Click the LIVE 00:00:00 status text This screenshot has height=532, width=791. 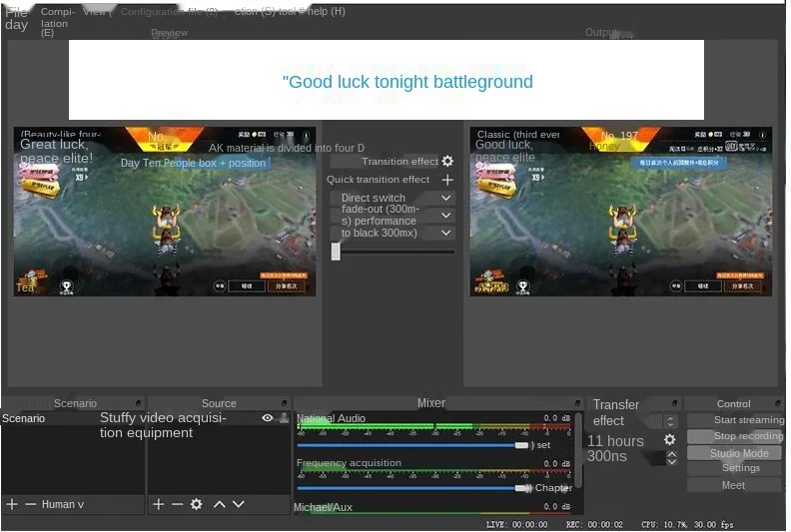(x=517, y=524)
